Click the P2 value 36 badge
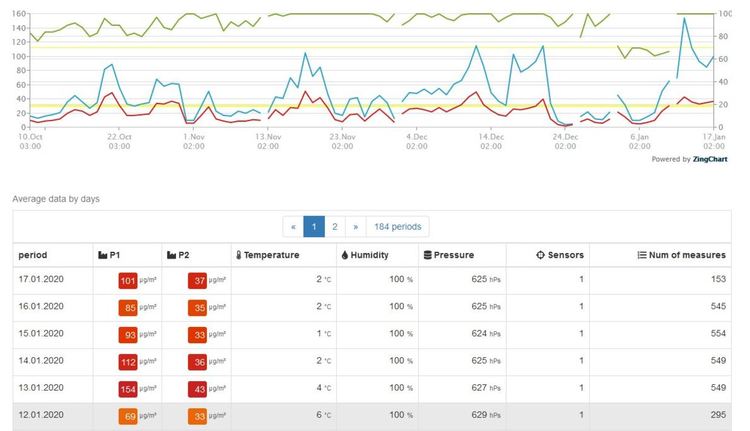The image size is (750, 431). 197,362
